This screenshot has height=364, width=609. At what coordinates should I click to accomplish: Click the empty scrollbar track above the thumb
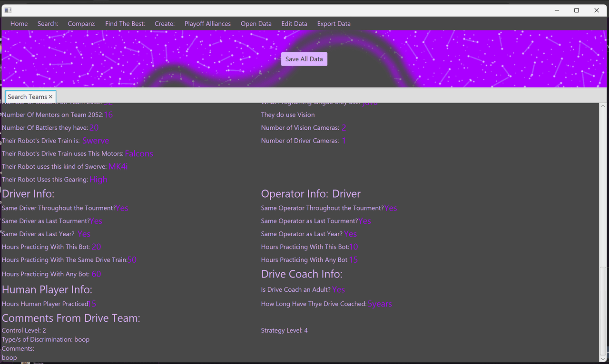(x=603, y=190)
